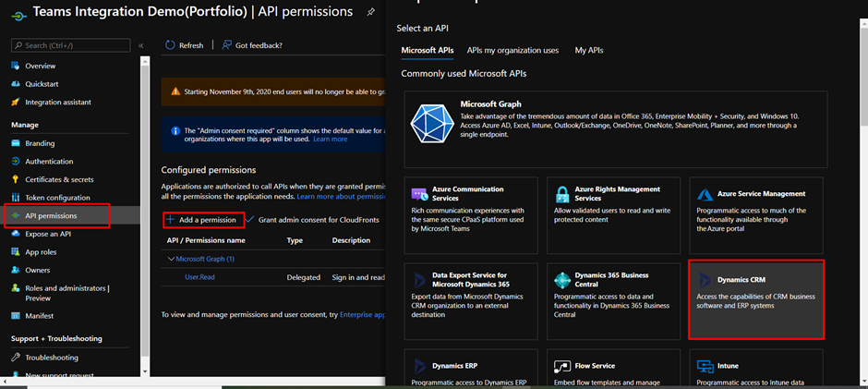The height and width of the screenshot is (389, 868).
Task: Click the pin icon next to page title
Action: 371,12
